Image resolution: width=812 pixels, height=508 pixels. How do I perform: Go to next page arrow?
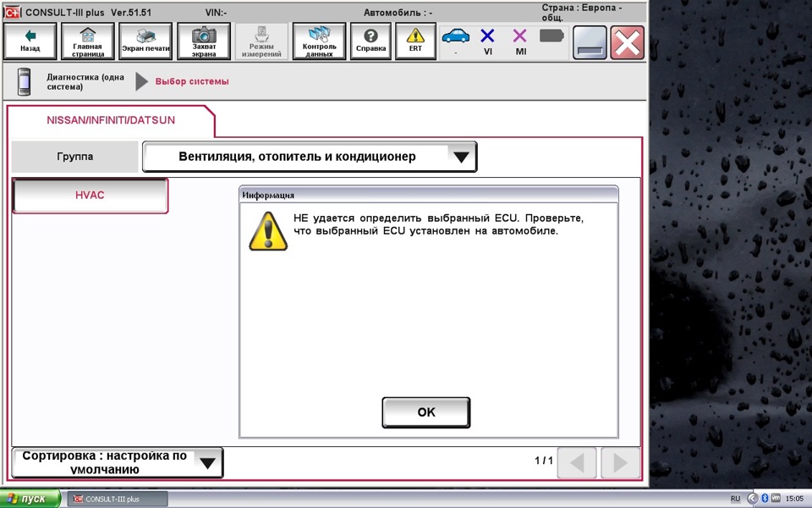[620, 462]
